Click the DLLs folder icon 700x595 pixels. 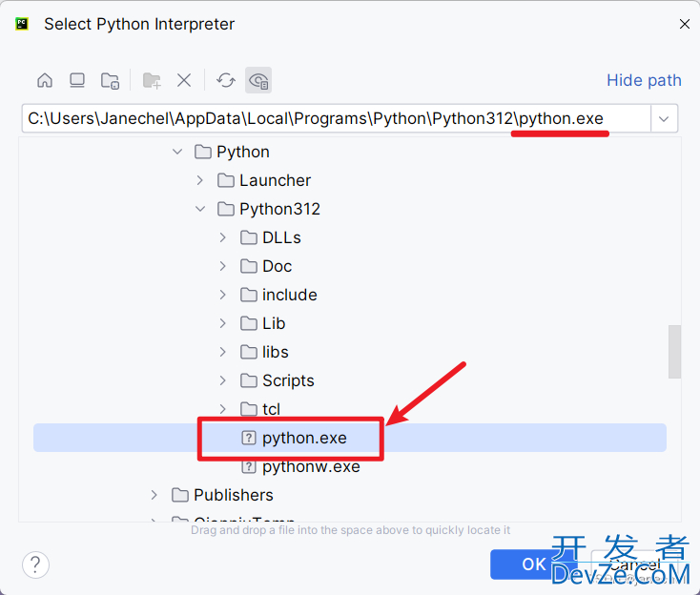click(x=249, y=237)
